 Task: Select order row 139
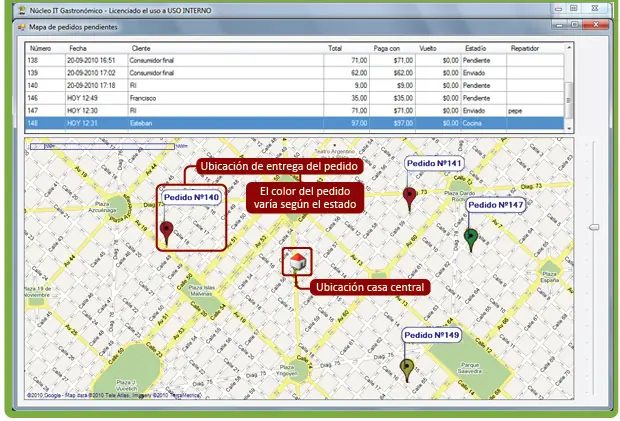(295, 73)
